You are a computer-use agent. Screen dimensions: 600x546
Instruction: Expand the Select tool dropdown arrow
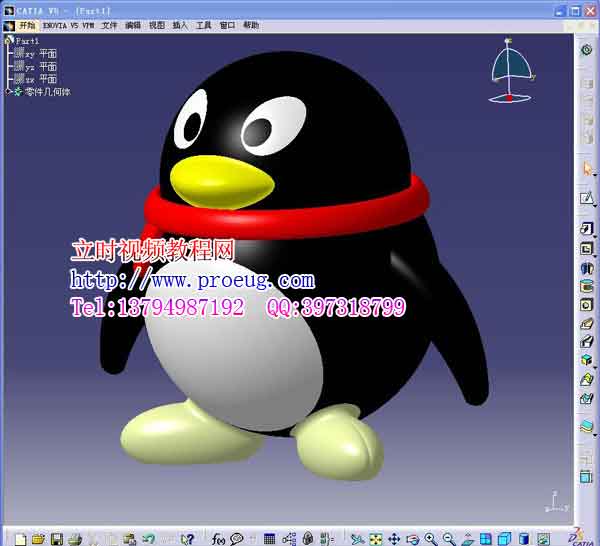(x=595, y=174)
